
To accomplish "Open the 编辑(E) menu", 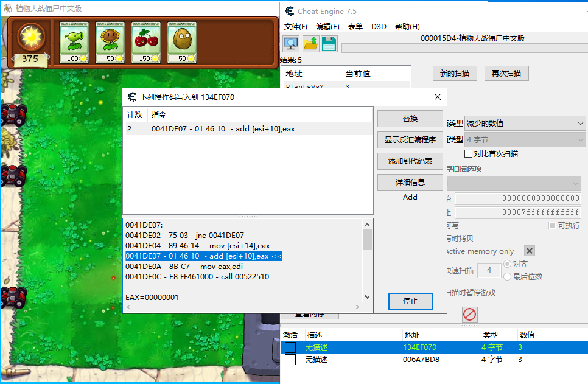I will pos(327,27).
